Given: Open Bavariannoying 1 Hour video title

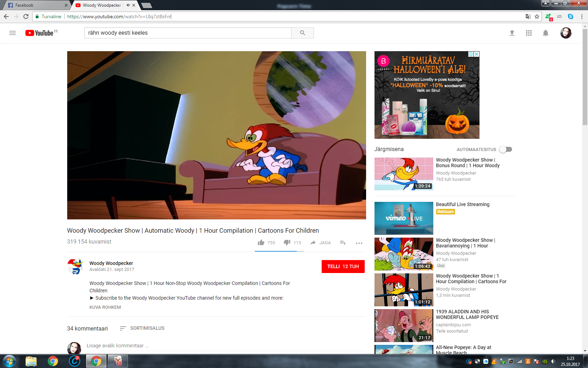Looking at the screenshot, I should 465,243.
